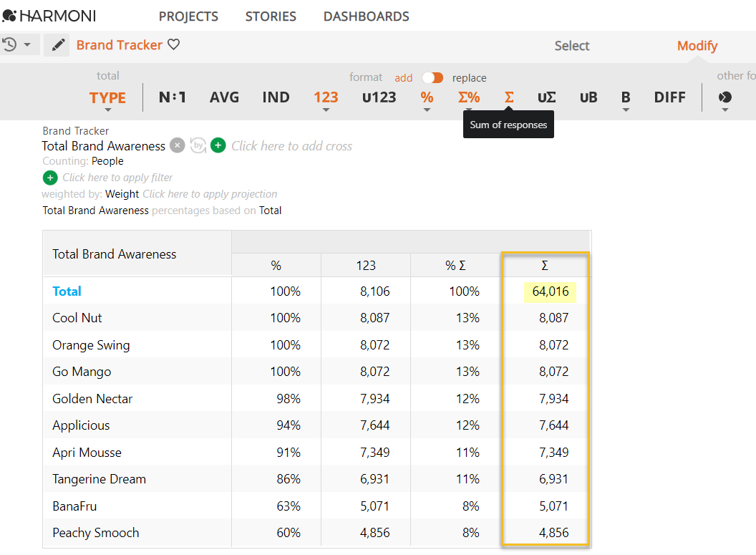The image size is (756, 555).
Task: Click the blue Total row label
Action: tap(67, 291)
